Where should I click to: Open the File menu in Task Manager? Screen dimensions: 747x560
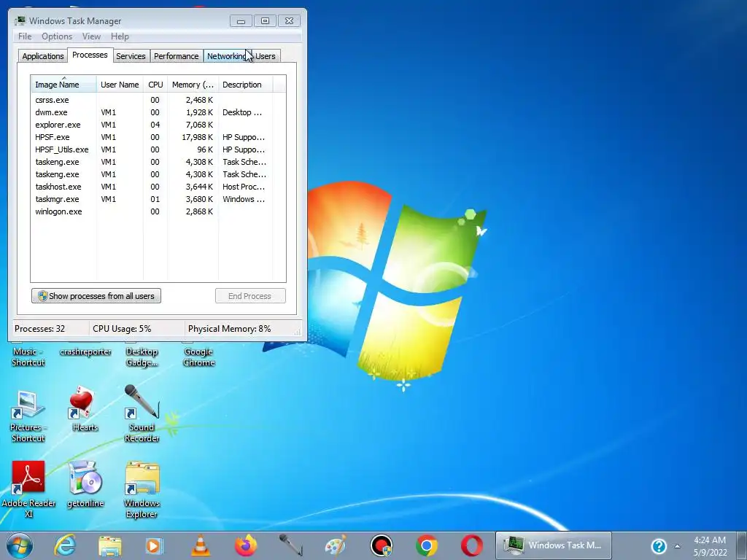25,36
